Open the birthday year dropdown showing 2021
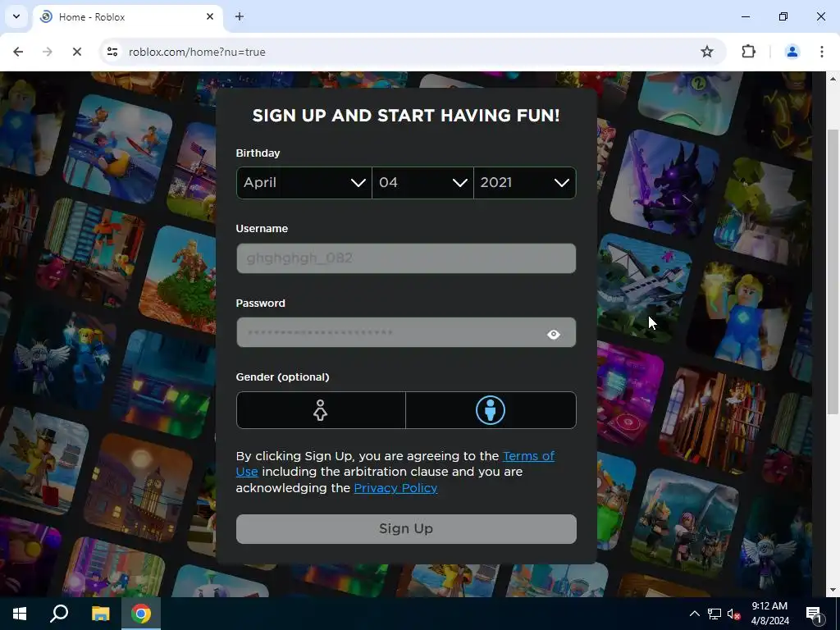 [525, 183]
